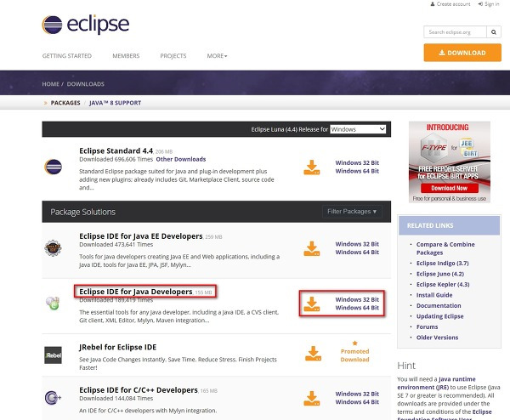Image resolution: width=510 pixels, height=420 pixels.
Task: Open the JRebel for Eclipse IDE title
Action: pyautogui.click(x=118, y=347)
